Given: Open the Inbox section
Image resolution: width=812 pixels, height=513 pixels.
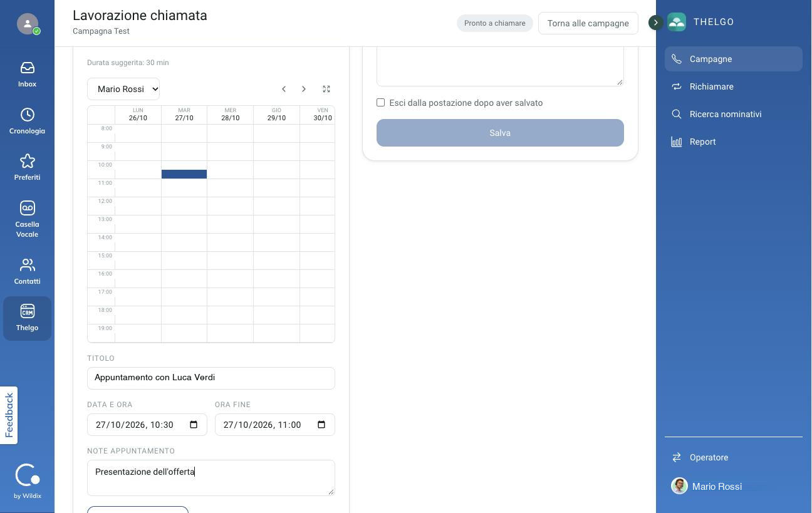Looking at the screenshot, I should pos(27,74).
